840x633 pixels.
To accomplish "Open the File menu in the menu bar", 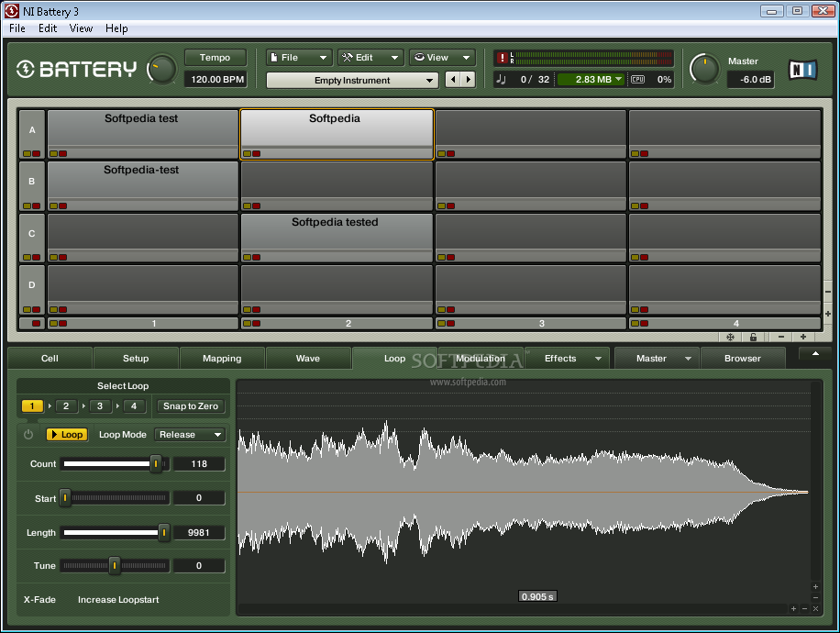I will click(17, 28).
